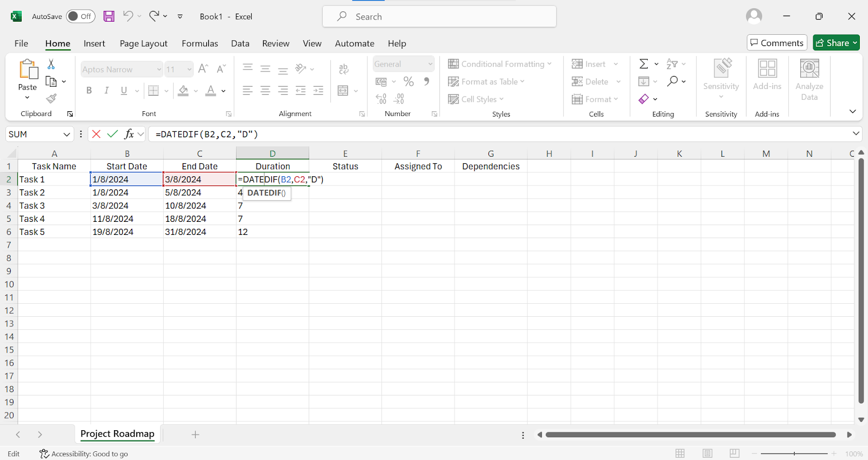The height and width of the screenshot is (460, 868).
Task: Click the Undo arrow icon
Action: point(128,16)
